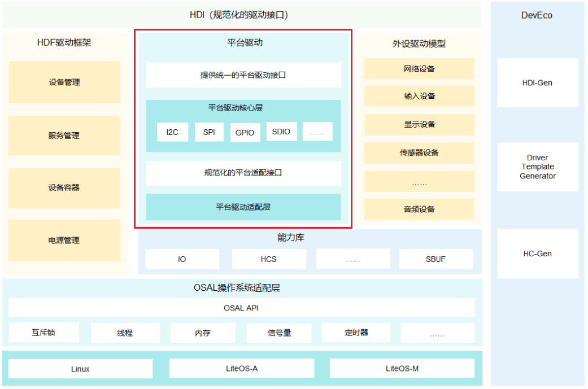Select the SBUF box
This screenshot has width=588, height=389.
[435, 259]
